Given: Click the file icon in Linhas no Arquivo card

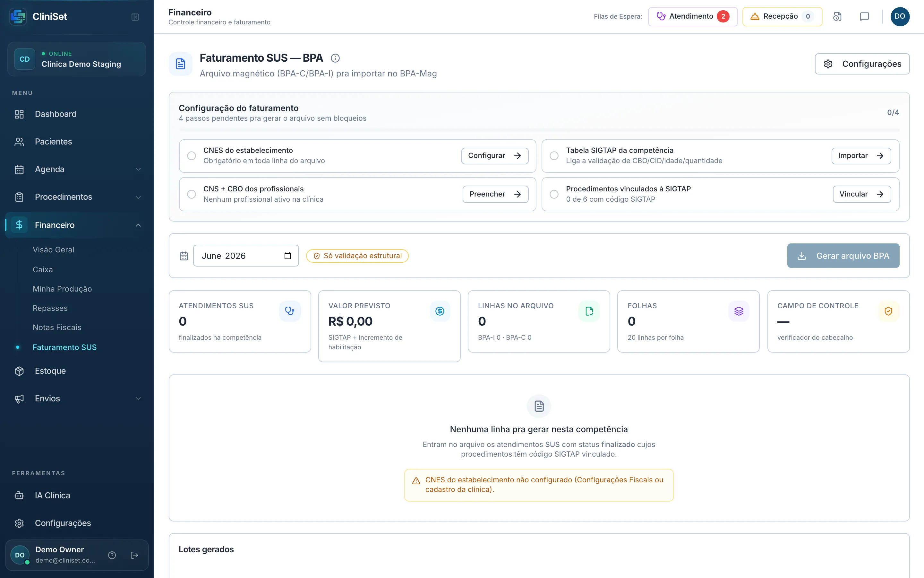Looking at the screenshot, I should point(589,311).
